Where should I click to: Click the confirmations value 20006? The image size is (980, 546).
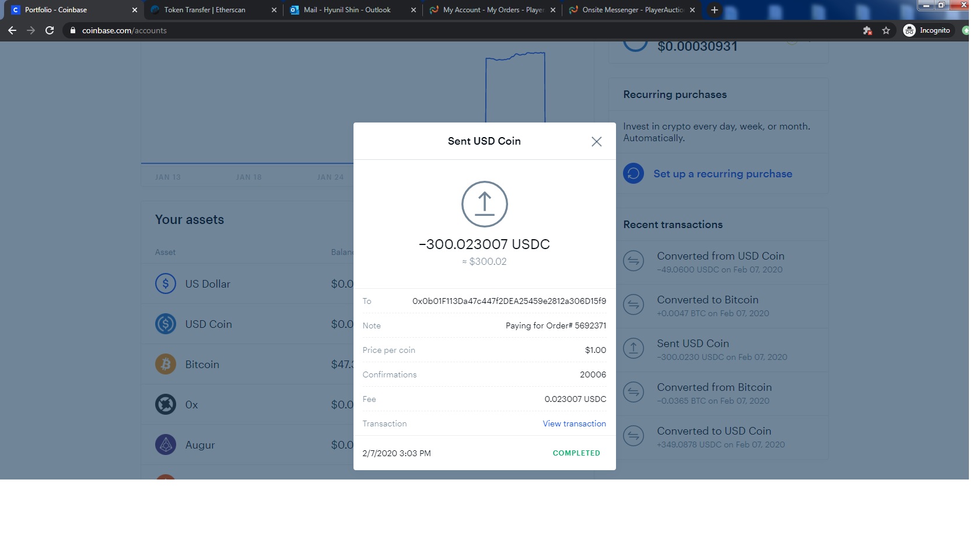(x=593, y=374)
